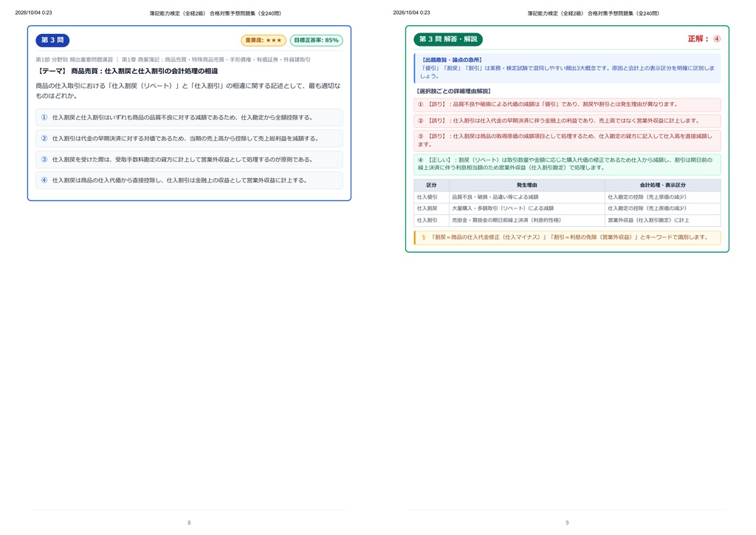Click the 第1部 分野別 頻出重要問題演習 breadcrumb text
The height and width of the screenshot is (535, 756).
(75, 60)
